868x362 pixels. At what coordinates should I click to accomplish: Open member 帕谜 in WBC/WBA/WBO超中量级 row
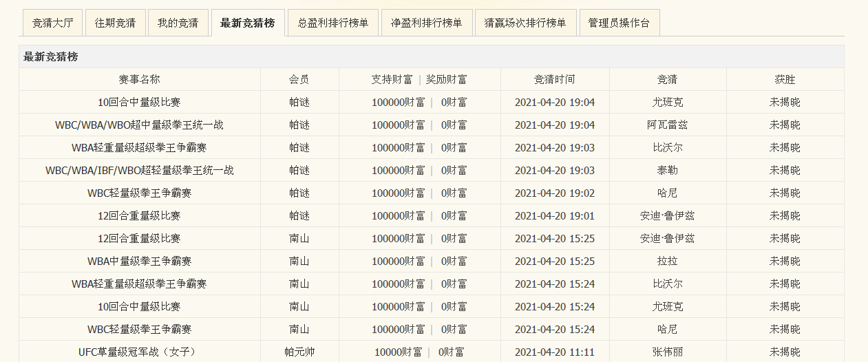[x=299, y=125]
